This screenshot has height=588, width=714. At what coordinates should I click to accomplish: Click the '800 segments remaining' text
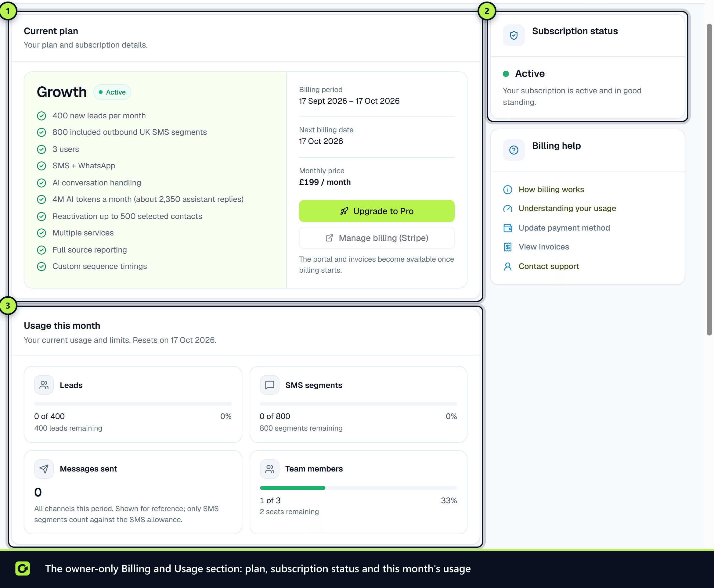301,428
